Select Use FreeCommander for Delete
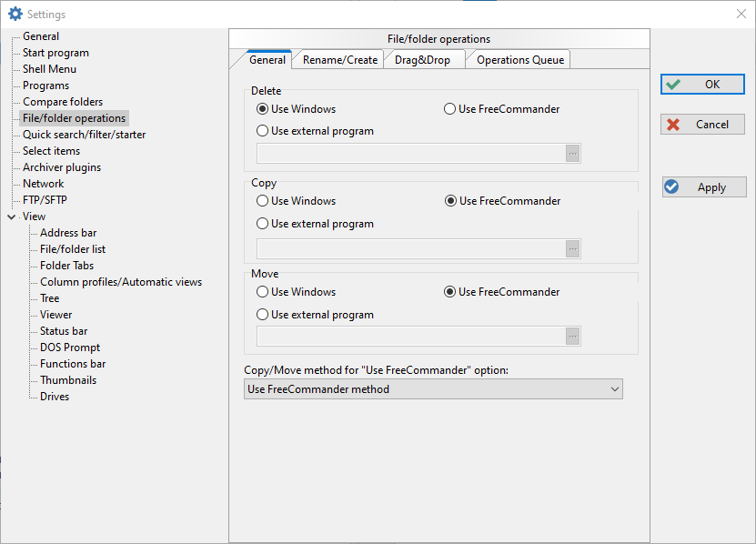Viewport: 756px width, 544px height. pos(501,109)
